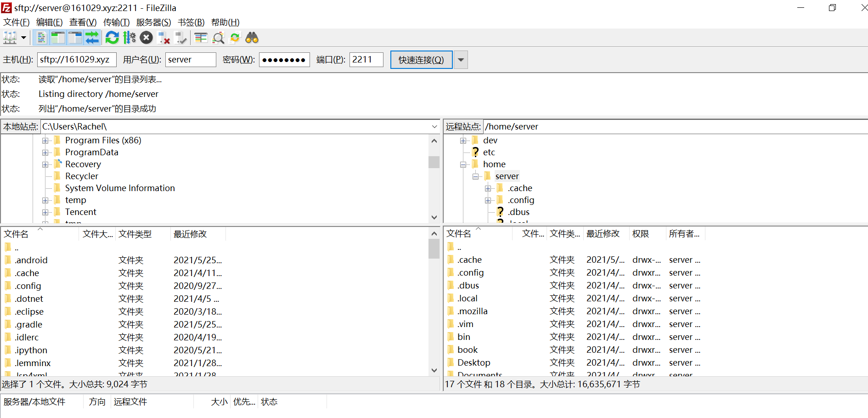Select the .eclipse folder row
This screenshot has width=868, height=418.
coord(29,311)
